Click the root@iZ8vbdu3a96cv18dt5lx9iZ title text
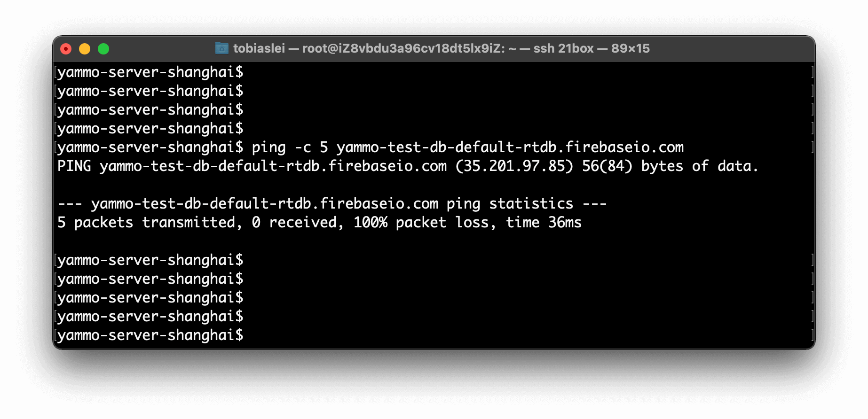Screen dimensions: 868x419 tap(403, 48)
